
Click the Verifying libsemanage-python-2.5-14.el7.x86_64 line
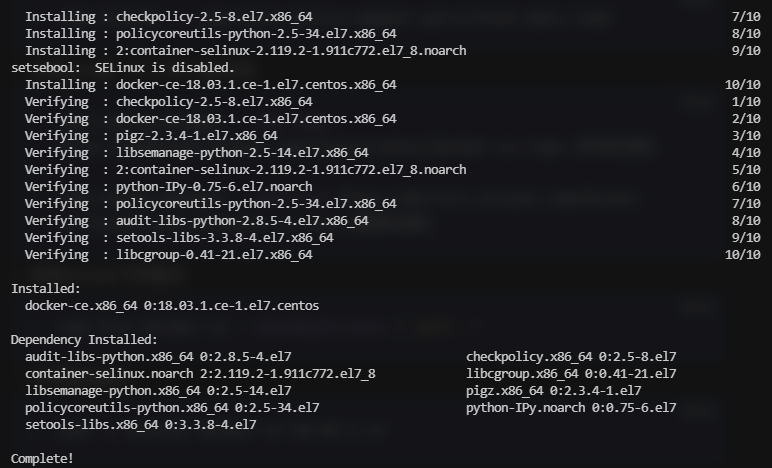pyautogui.click(x=196, y=153)
